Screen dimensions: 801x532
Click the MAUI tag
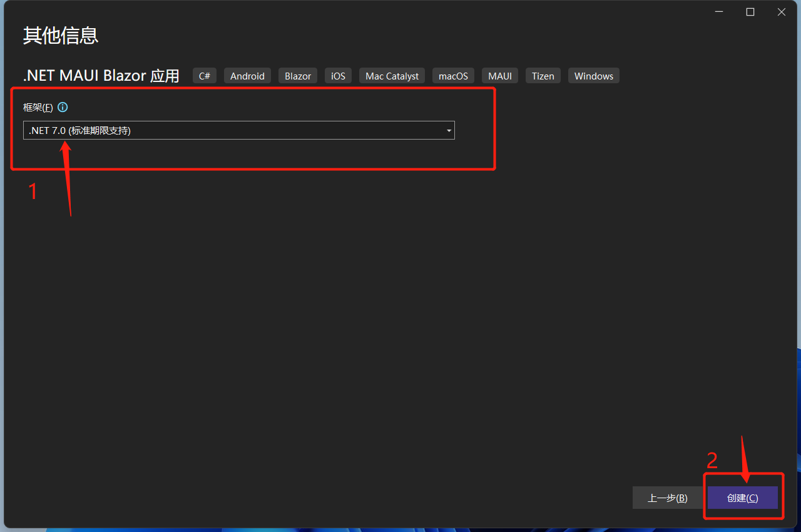(500, 76)
